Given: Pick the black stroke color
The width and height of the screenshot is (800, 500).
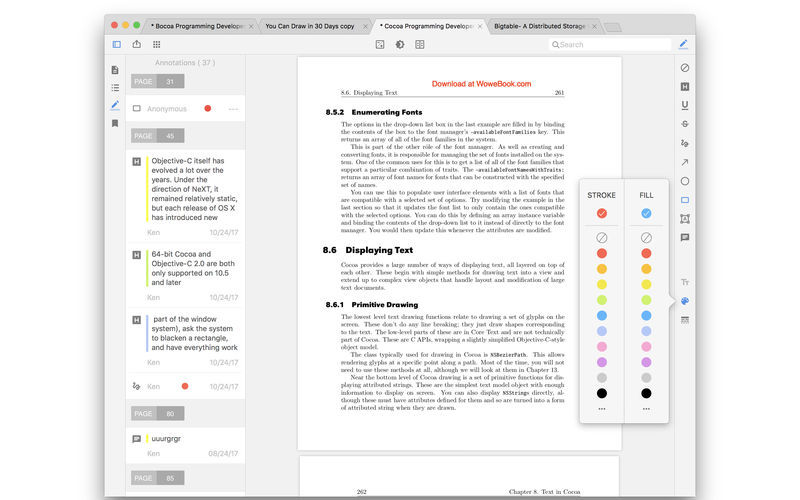Looking at the screenshot, I should pyautogui.click(x=602, y=393).
